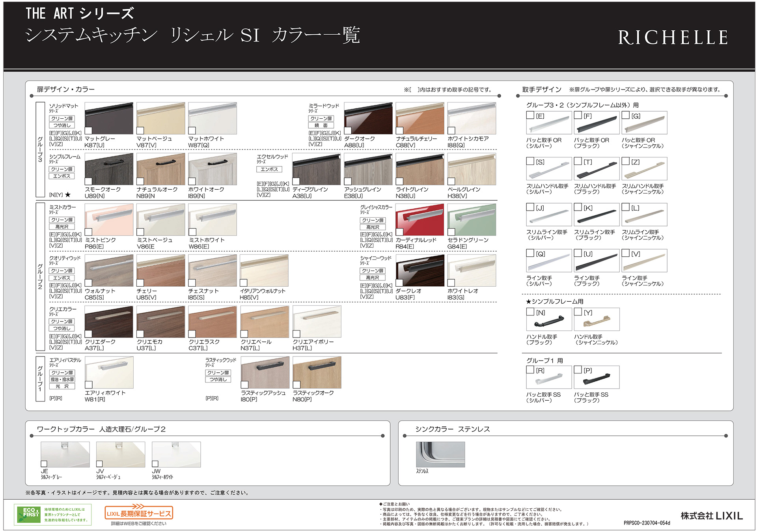
Task: Click the スモークオーク U89 door sample
Action: 109,169
